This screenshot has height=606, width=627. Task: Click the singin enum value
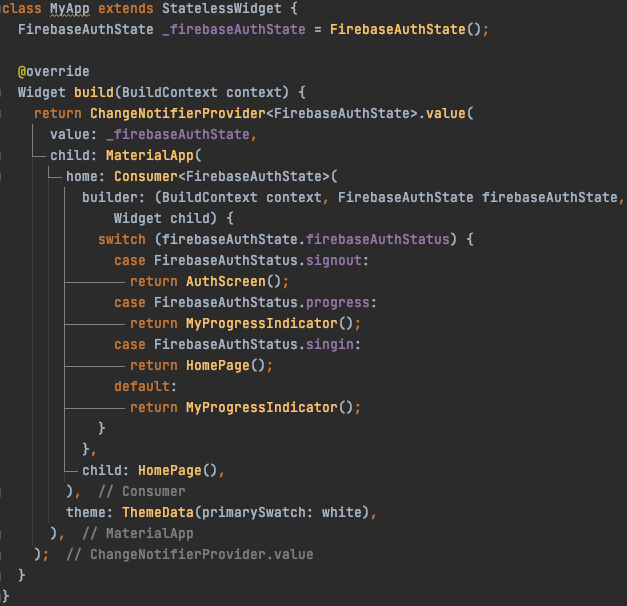point(329,344)
